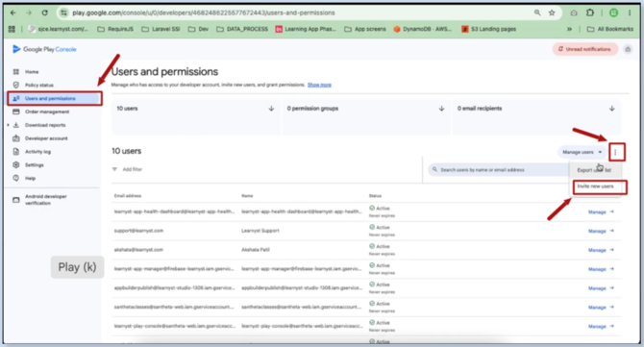This screenshot has height=347, width=644.
Task: Open the browser extensions puzzle icon
Action: (590, 12)
